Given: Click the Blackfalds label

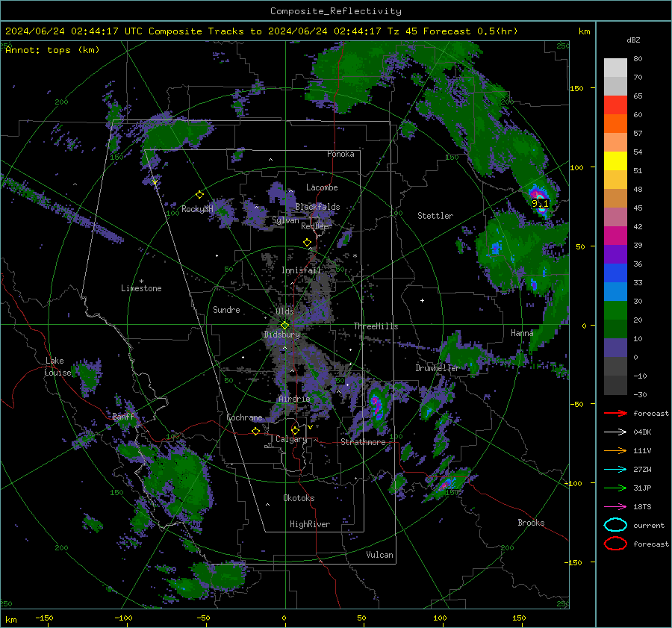Looking at the screenshot, I should [x=317, y=207].
